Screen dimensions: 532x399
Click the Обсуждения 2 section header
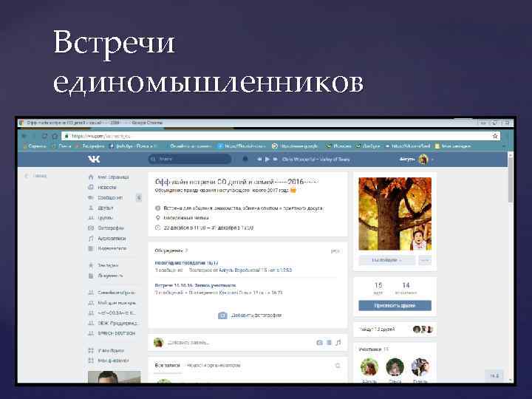pos(171,250)
